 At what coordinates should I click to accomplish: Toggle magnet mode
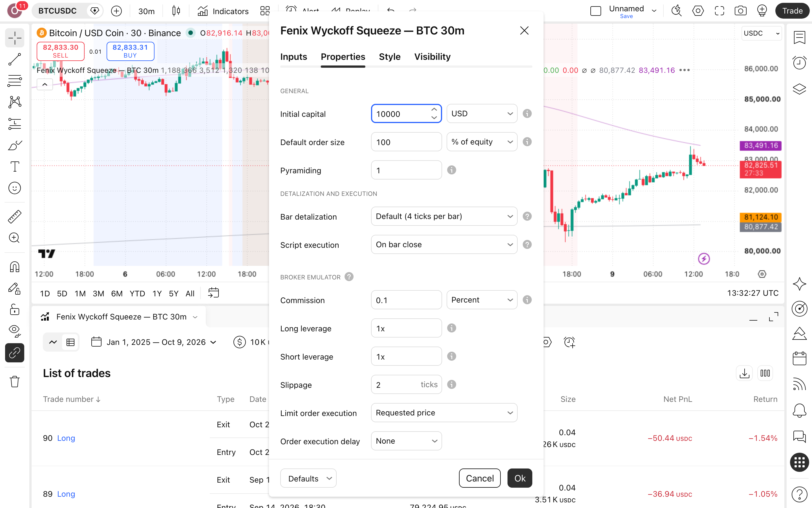pyautogui.click(x=14, y=267)
